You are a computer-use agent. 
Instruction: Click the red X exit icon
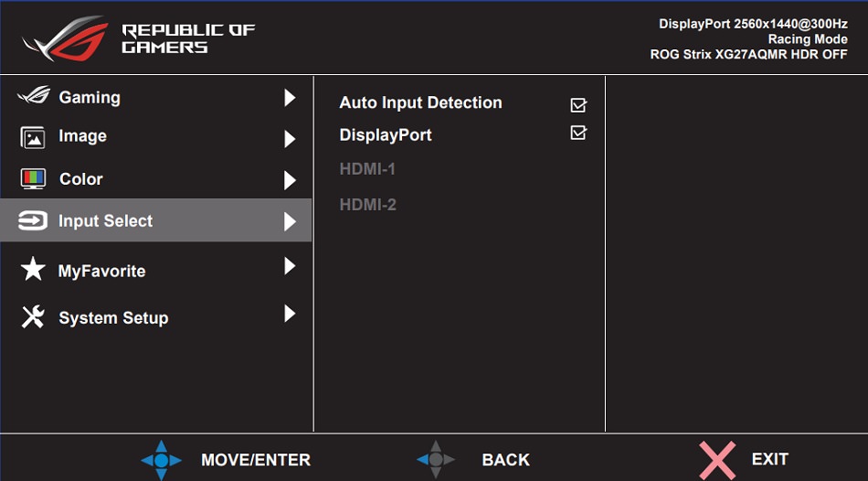[x=717, y=459]
